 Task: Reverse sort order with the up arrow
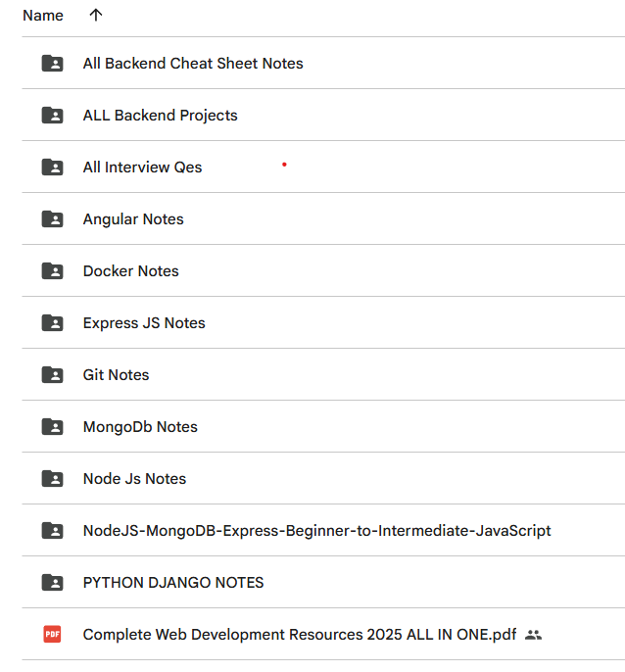96,15
